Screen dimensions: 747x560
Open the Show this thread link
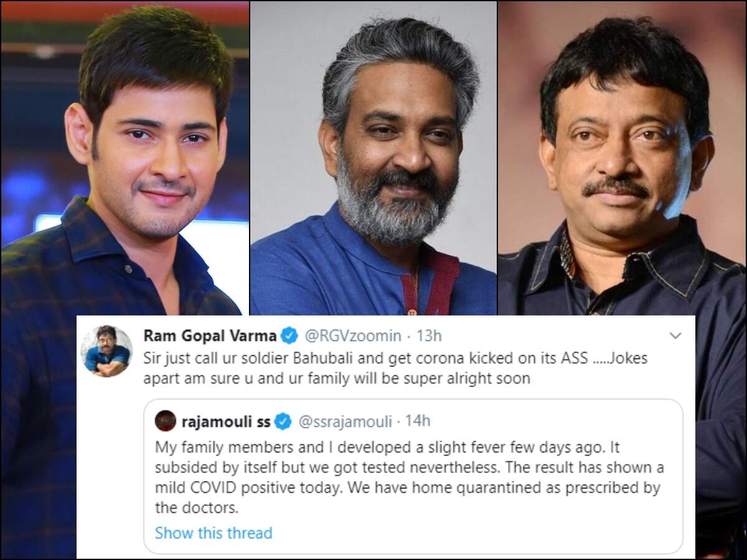[x=214, y=533]
